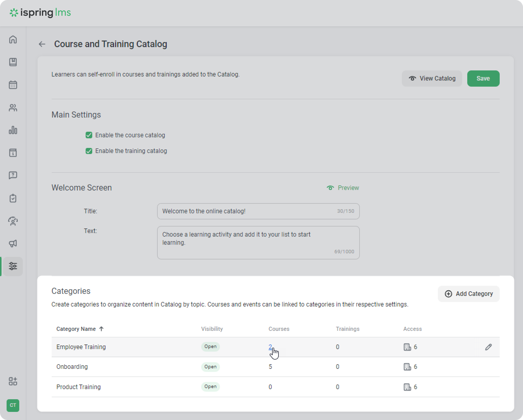Open the Users icon in sidebar
The height and width of the screenshot is (420, 523).
13,108
